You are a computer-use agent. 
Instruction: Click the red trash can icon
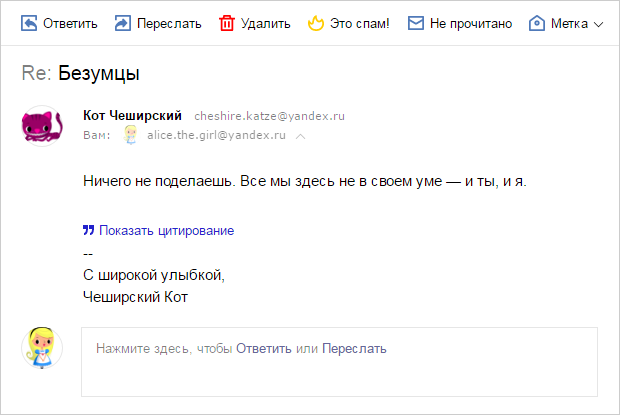pyautogui.click(x=227, y=23)
